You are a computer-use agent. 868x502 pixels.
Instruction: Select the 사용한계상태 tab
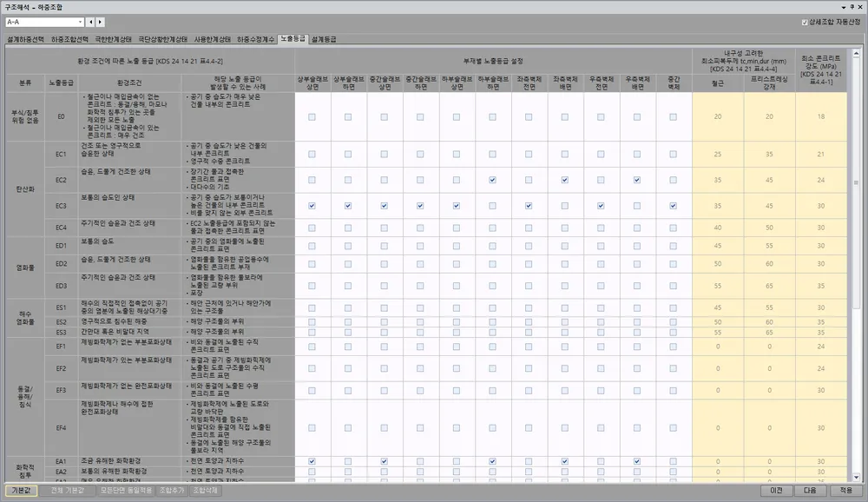213,39
